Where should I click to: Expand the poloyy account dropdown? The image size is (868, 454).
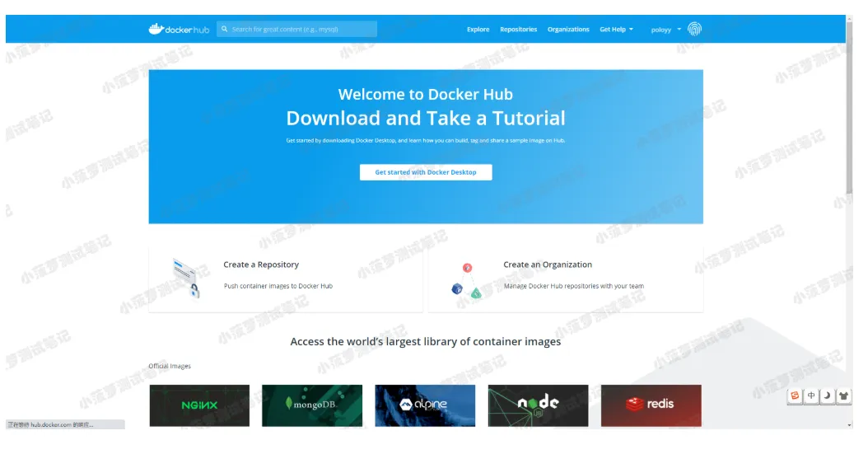click(666, 30)
